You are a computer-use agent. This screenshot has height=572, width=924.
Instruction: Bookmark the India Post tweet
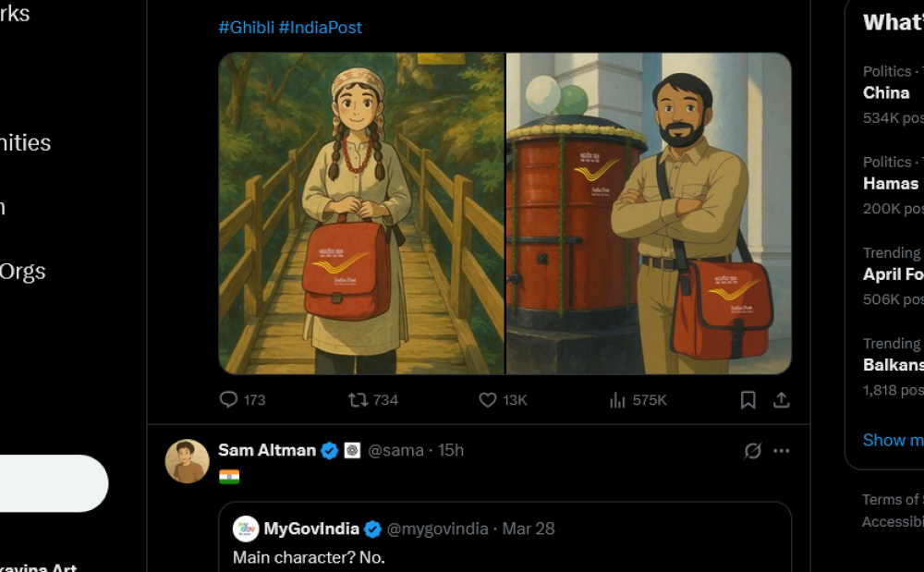coord(748,399)
